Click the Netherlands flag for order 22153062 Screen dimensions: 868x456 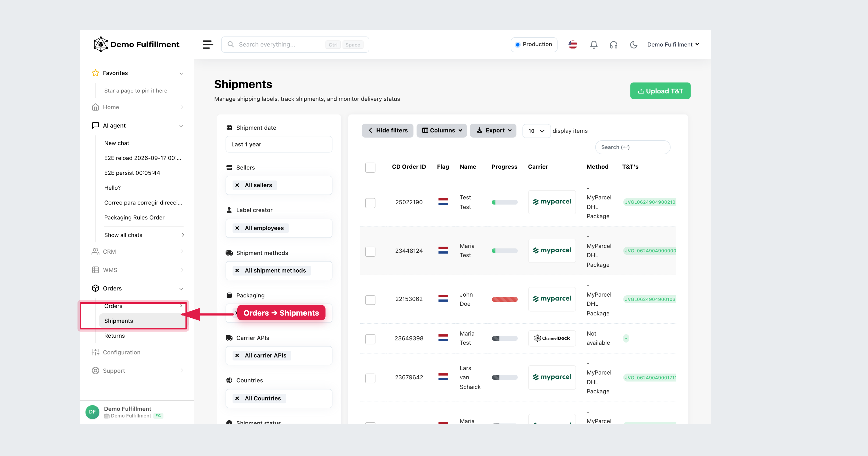tap(443, 299)
